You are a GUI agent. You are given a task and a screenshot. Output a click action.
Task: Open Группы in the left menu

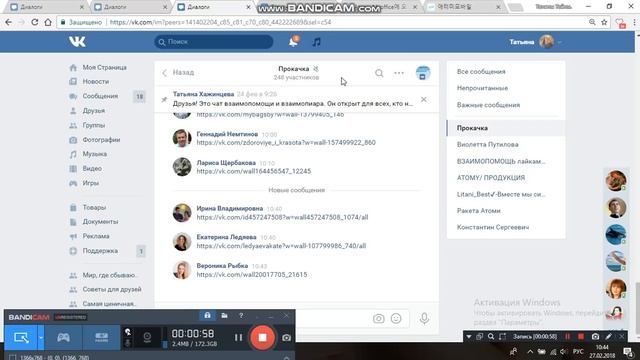tap(94, 125)
